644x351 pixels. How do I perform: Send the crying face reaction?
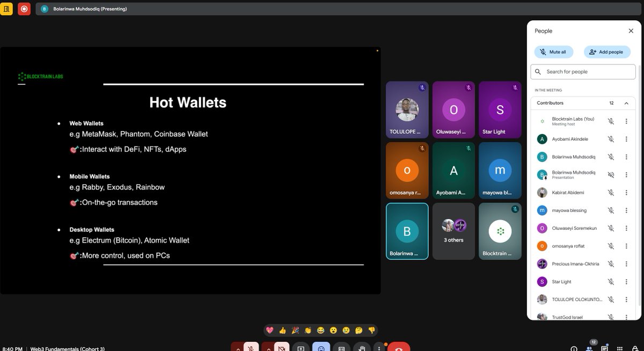346,330
